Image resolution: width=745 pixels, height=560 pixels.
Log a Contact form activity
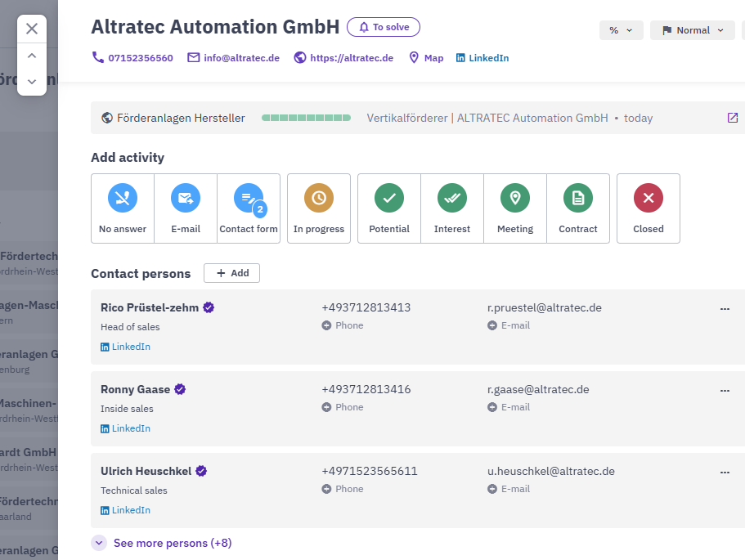click(x=249, y=208)
